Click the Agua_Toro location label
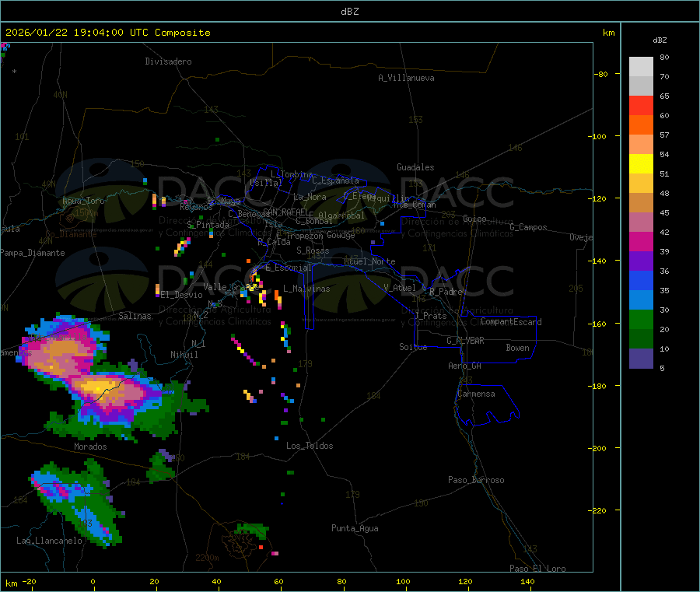The image size is (700, 592). [83, 201]
